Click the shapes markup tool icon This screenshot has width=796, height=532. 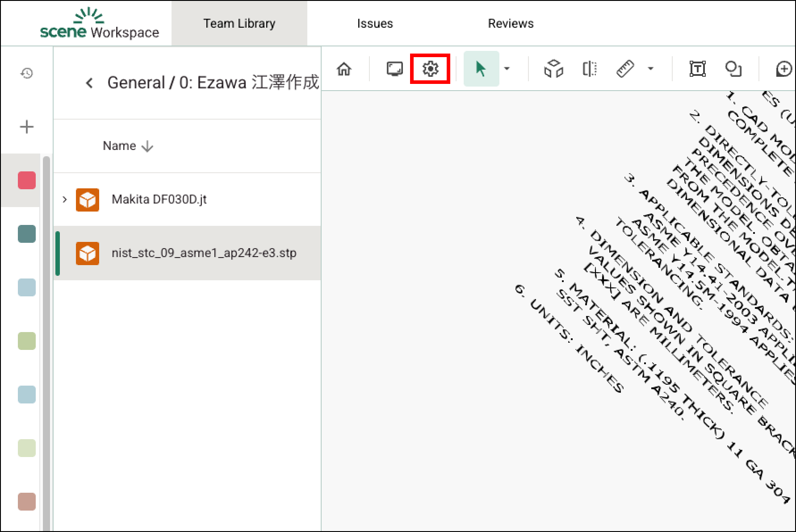coord(733,69)
